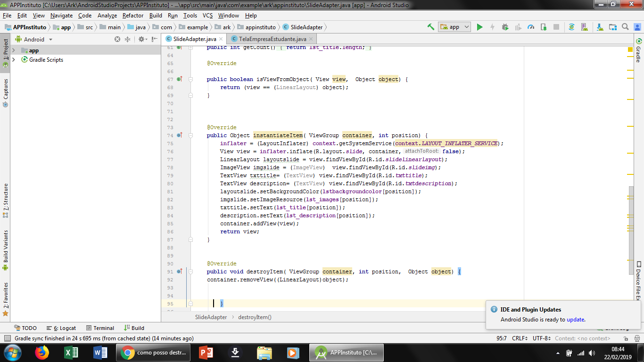Open the Project Structure icon
Screen dimensions: 644x362
point(613,27)
